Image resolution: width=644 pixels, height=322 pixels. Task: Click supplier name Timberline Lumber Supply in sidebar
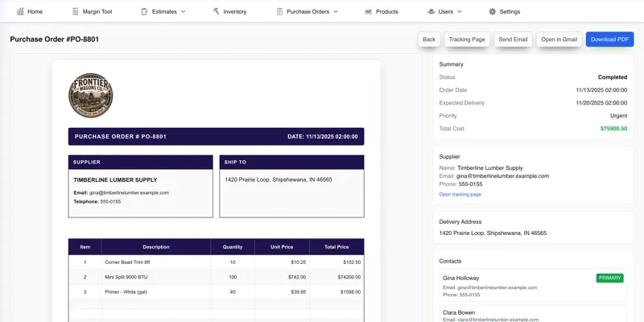[490, 168]
